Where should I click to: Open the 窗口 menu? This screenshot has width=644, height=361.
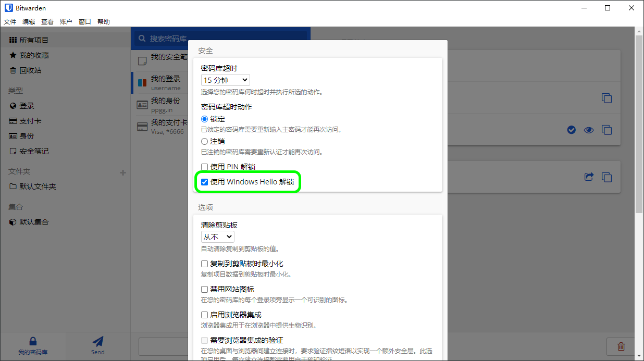click(x=85, y=21)
